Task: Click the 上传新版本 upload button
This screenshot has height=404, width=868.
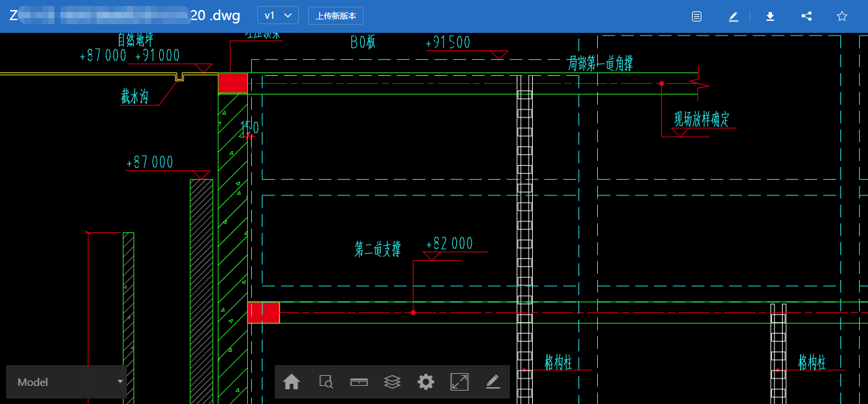Action: tap(336, 15)
